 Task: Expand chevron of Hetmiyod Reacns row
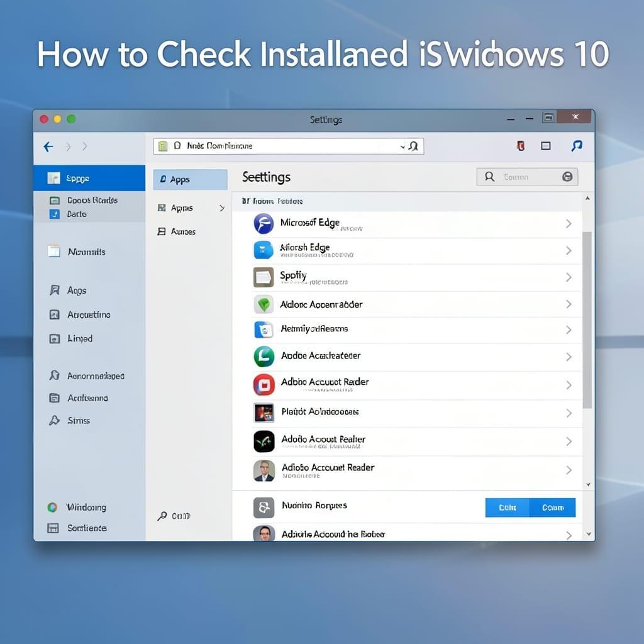(x=569, y=330)
